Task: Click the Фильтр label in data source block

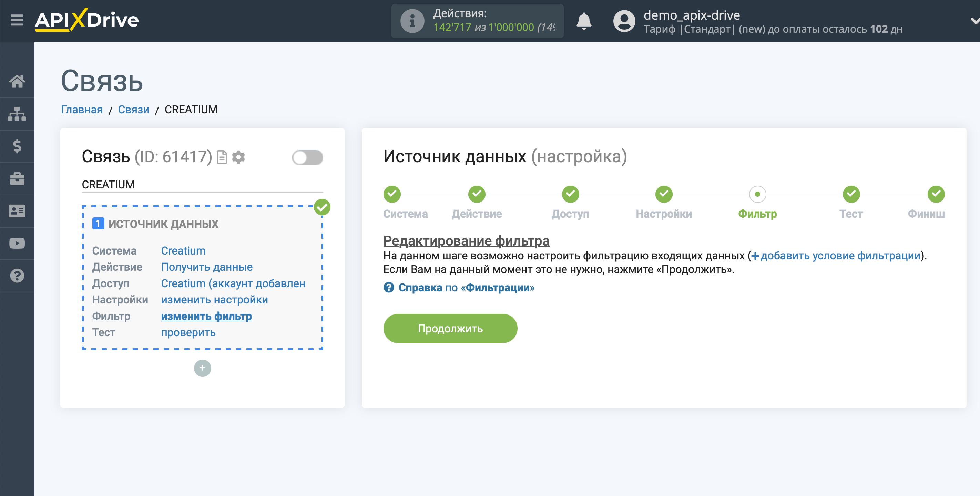Action: click(111, 316)
